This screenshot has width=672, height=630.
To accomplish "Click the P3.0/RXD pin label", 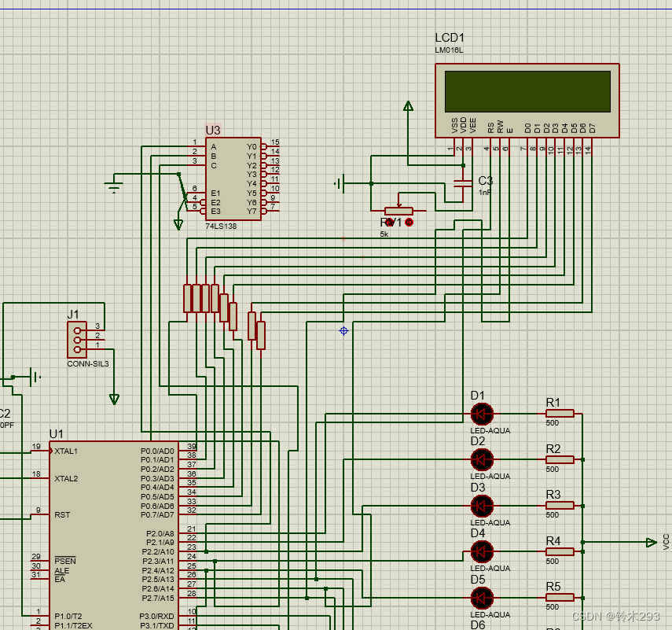I will tap(157, 617).
